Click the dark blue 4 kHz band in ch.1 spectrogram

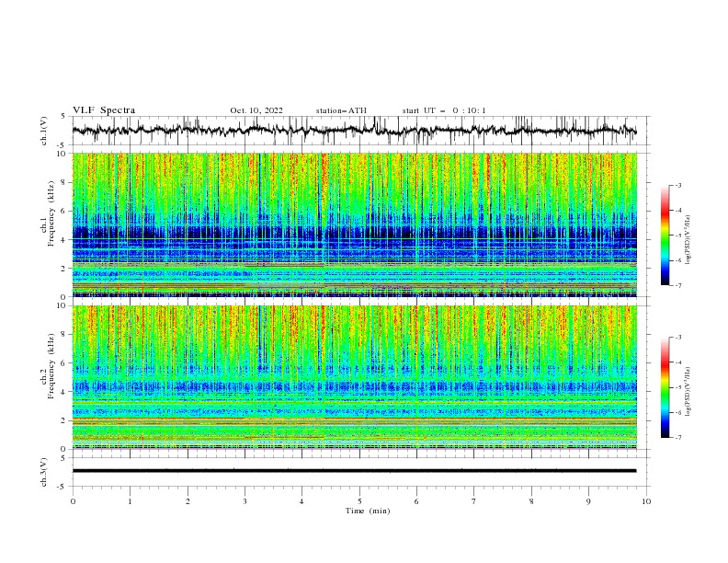pyautogui.click(x=354, y=233)
